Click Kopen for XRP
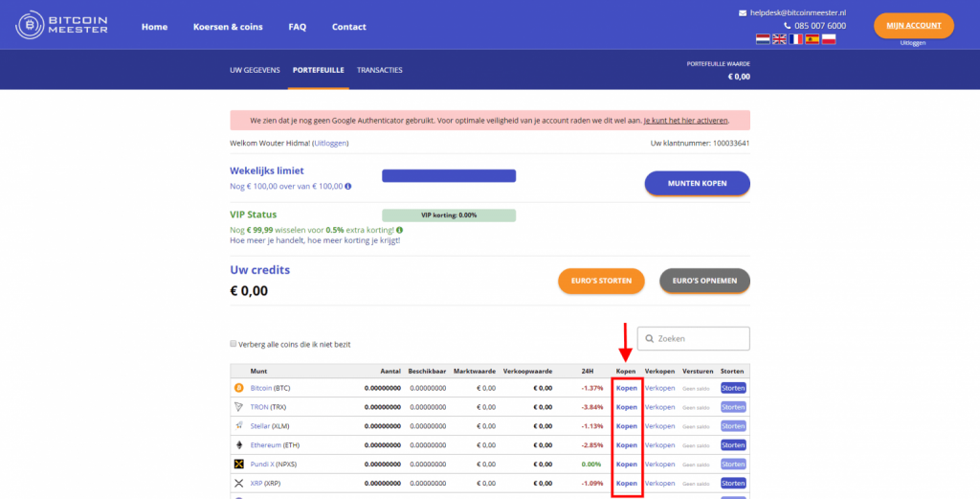980x499 pixels. point(627,484)
